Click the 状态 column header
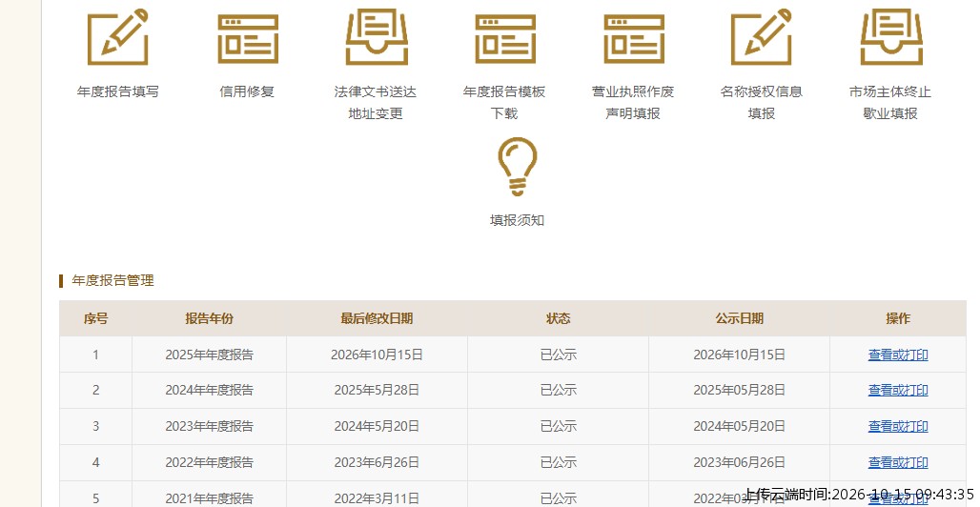The width and height of the screenshot is (980, 507). [x=558, y=319]
